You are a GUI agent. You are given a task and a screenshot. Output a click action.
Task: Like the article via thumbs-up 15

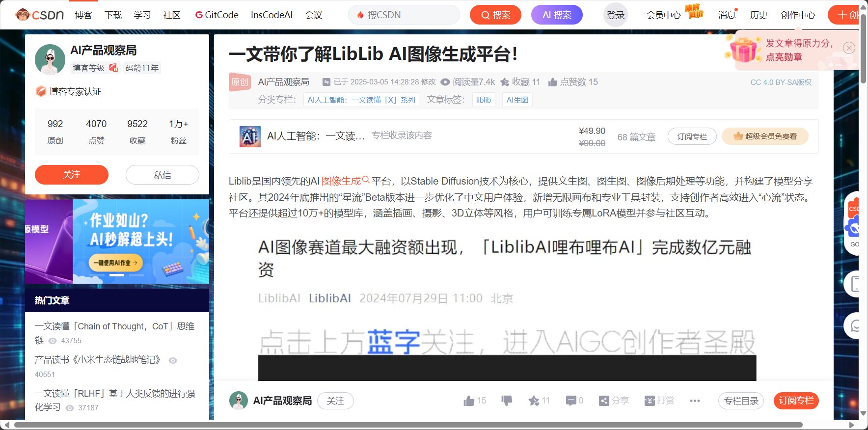pos(475,401)
